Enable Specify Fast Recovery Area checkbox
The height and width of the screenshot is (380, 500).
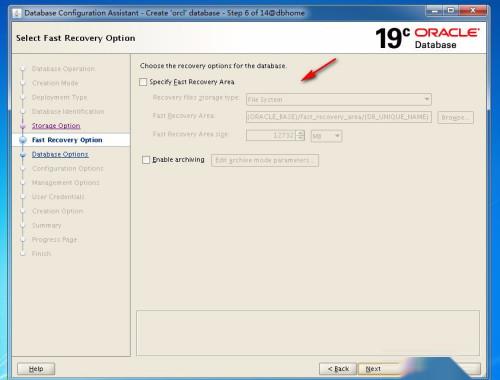143,82
